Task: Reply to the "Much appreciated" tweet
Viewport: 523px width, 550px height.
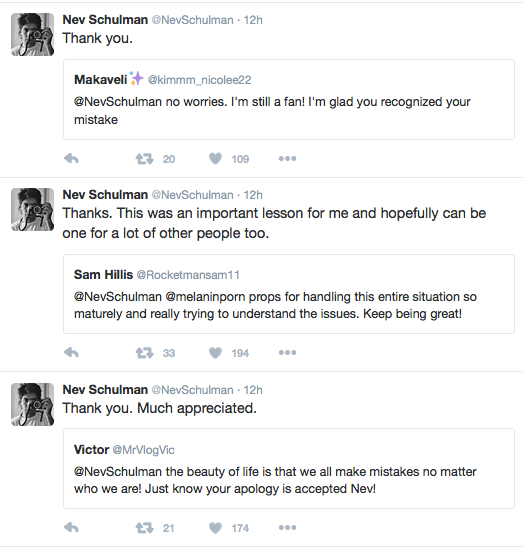Action: tap(71, 527)
